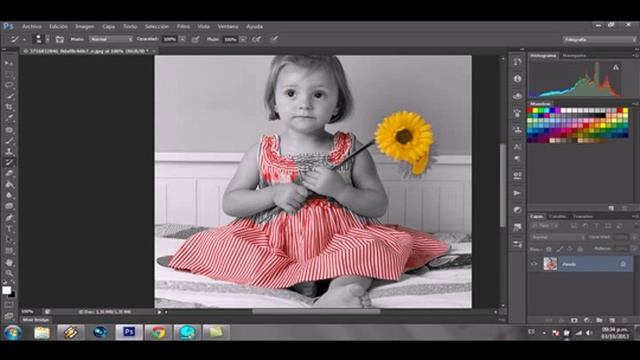Open the status bar document info arrow
Screen dimensions: 640x360
click(x=159, y=312)
